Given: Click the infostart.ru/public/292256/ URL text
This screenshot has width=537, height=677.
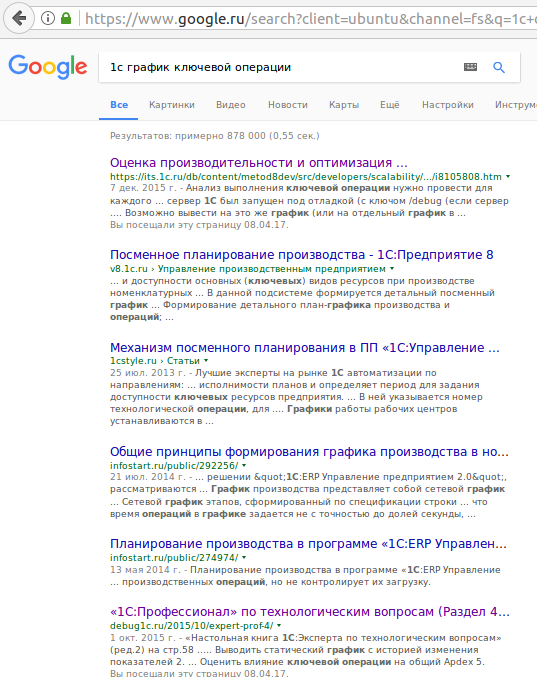Looking at the screenshot, I should point(174,465).
